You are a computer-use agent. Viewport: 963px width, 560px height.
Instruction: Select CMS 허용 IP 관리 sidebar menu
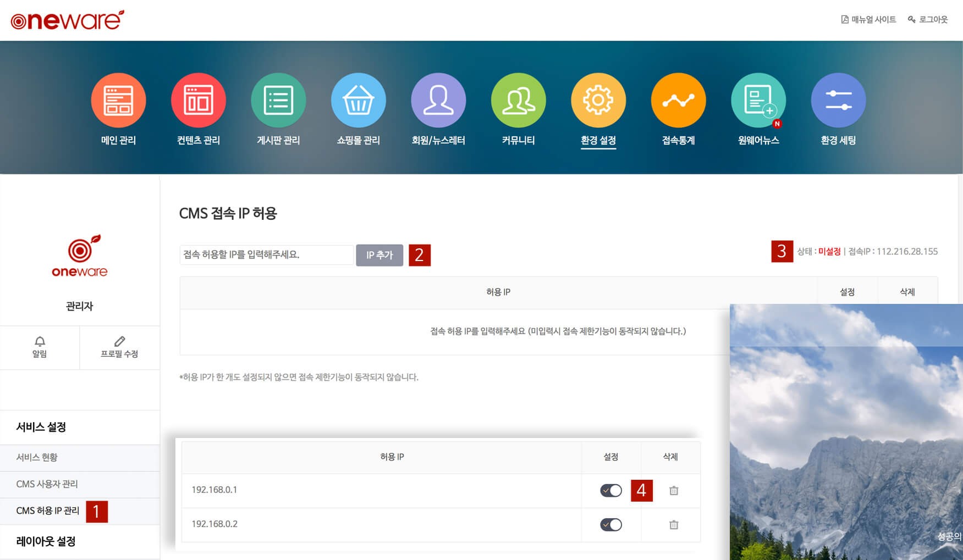(80, 511)
